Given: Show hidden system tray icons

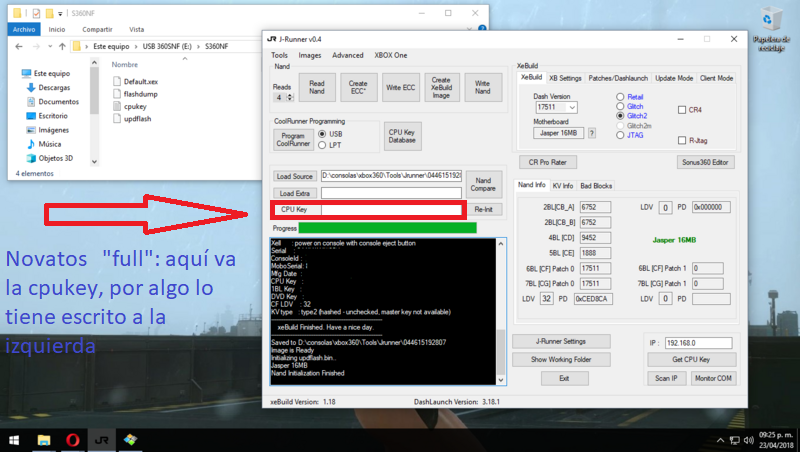Looking at the screenshot, I should click(720, 440).
